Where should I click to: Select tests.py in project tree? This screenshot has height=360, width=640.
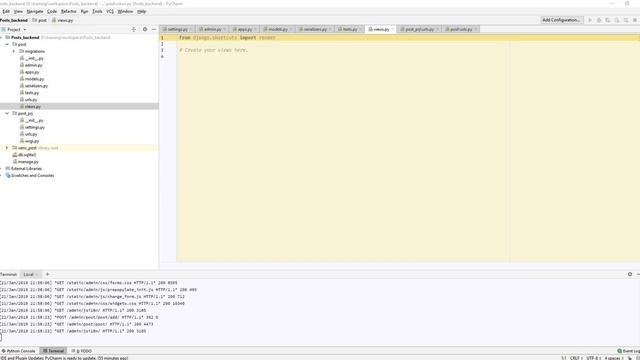(x=31, y=93)
